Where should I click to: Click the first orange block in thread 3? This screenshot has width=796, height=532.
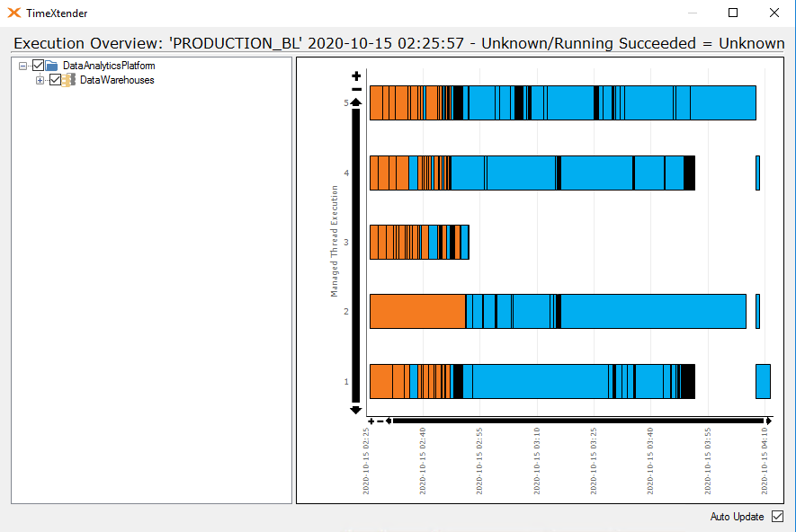pyautogui.click(x=374, y=243)
